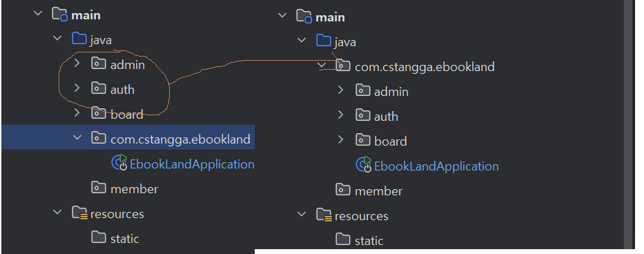Select the board package label in left tree
Viewport: 644px width, 254px height.
127,115
